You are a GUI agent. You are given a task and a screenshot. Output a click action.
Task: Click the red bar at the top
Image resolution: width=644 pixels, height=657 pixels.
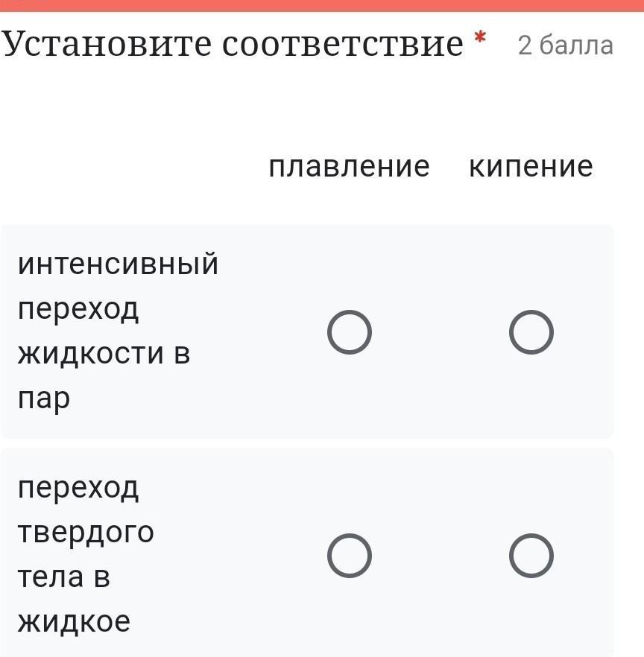click(322, 5)
